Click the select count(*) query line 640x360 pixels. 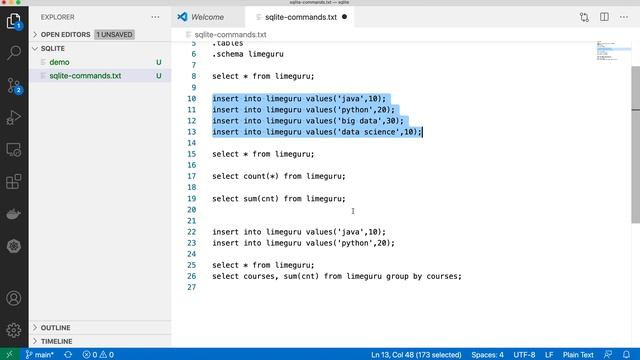point(279,176)
